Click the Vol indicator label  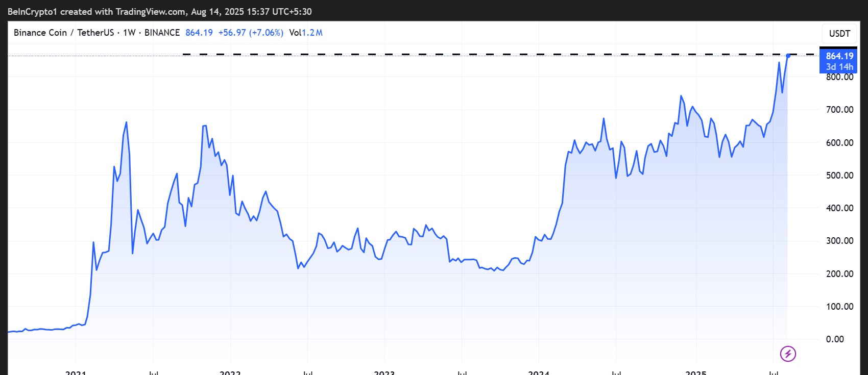[295, 33]
